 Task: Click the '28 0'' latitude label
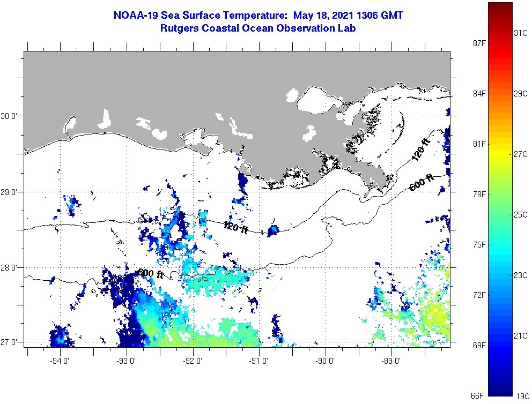8,268
